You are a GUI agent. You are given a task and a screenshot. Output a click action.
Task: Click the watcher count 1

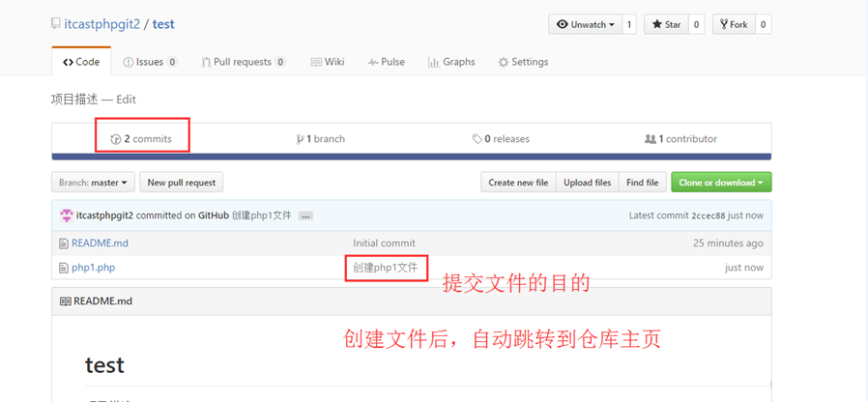coord(629,24)
